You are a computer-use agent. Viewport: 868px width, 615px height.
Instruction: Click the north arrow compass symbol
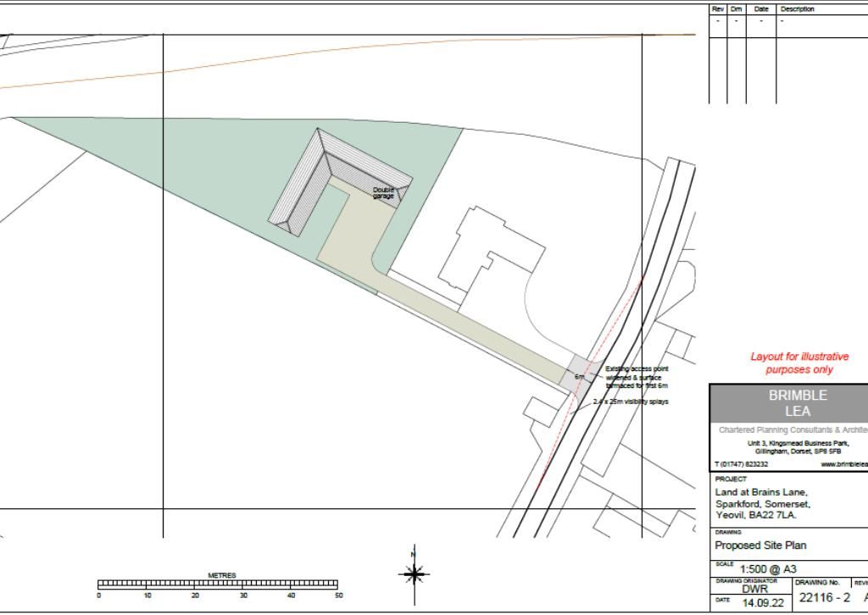(415, 575)
